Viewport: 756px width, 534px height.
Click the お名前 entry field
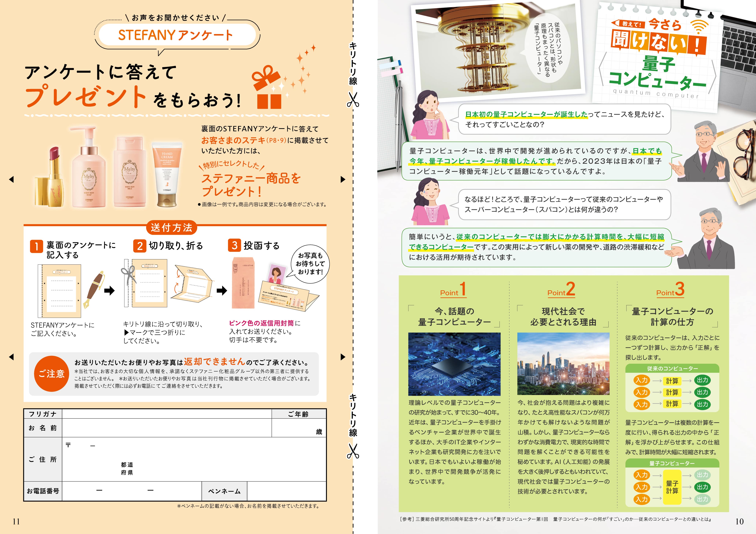point(167,428)
